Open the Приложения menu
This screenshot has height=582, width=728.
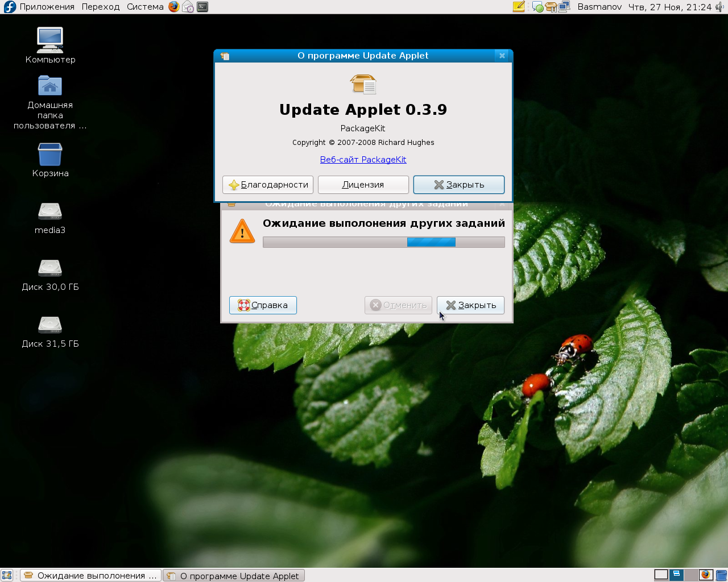pos(47,7)
